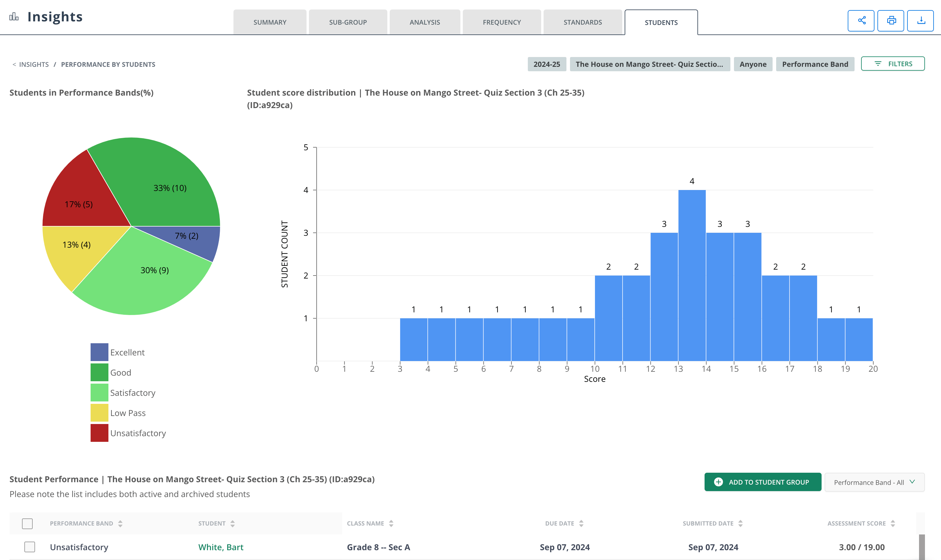Click the Good legend color swatch
Image resolution: width=941 pixels, height=560 pixels.
[99, 372]
